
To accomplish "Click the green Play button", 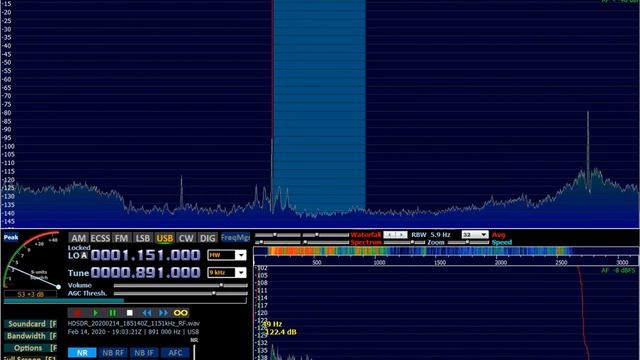I will 95,313.
